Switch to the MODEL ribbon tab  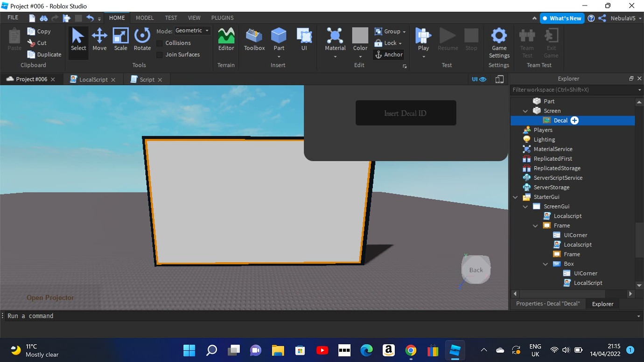(x=145, y=18)
